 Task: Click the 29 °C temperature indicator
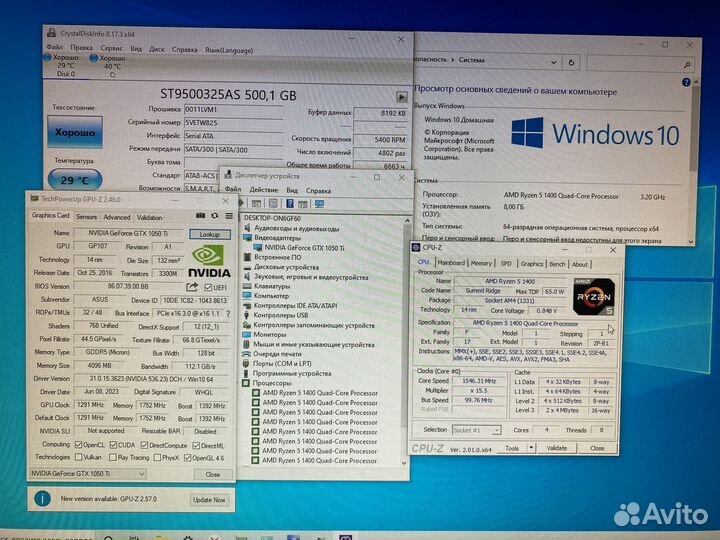click(x=75, y=180)
